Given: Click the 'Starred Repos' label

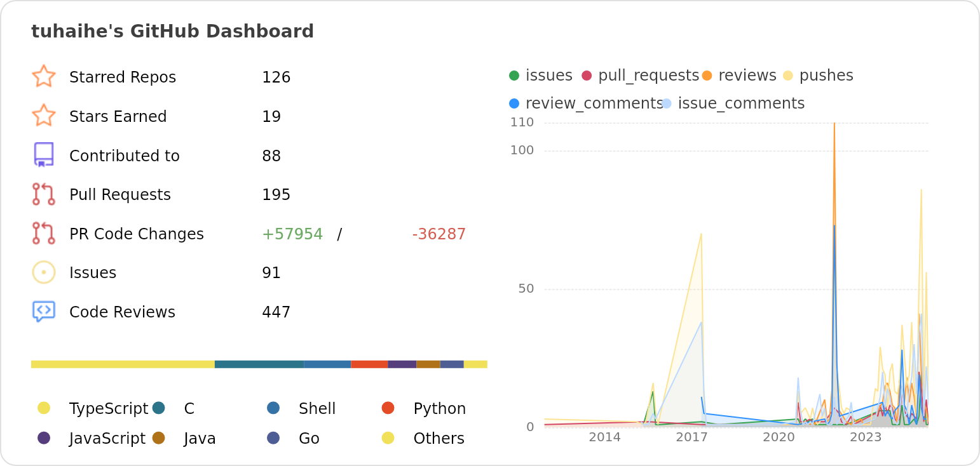Looking at the screenshot, I should 123,77.
